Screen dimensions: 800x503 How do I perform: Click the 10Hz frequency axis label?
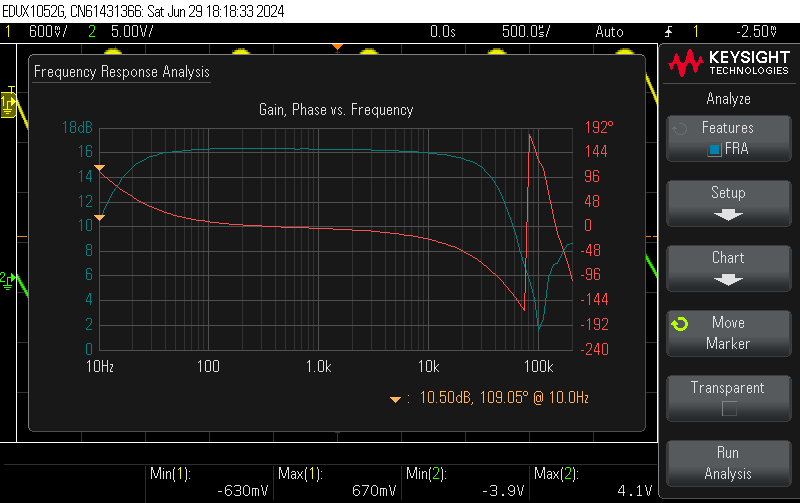click(x=100, y=366)
